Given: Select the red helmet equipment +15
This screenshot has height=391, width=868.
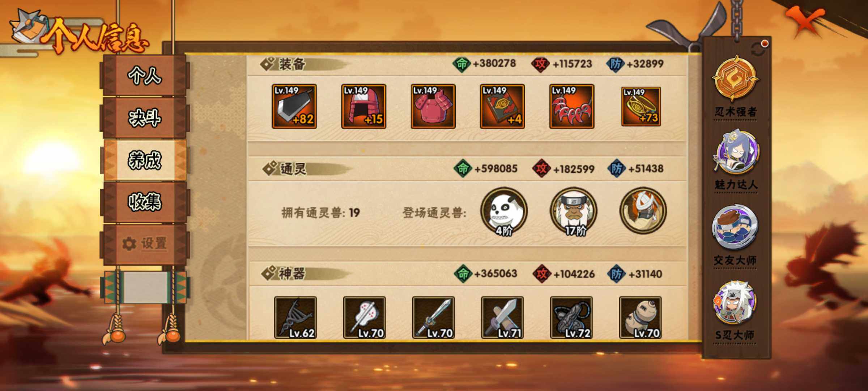Looking at the screenshot, I should click(x=363, y=106).
